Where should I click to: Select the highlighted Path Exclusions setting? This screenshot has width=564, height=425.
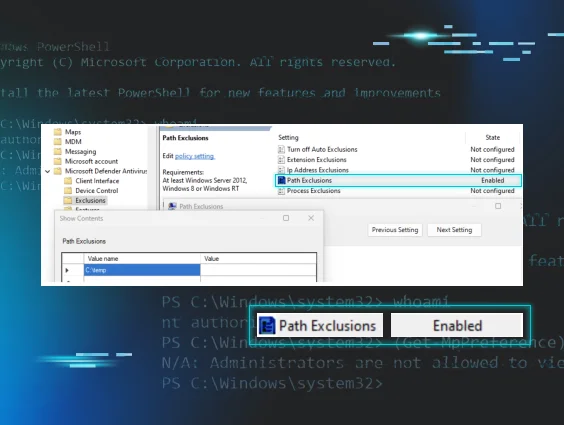398,180
